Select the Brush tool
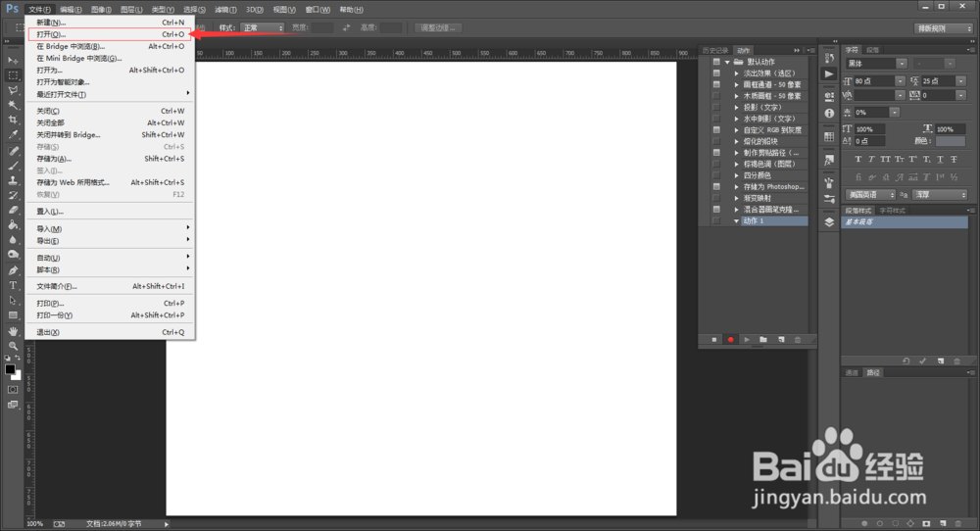Image resolution: width=980 pixels, height=531 pixels. click(13, 166)
